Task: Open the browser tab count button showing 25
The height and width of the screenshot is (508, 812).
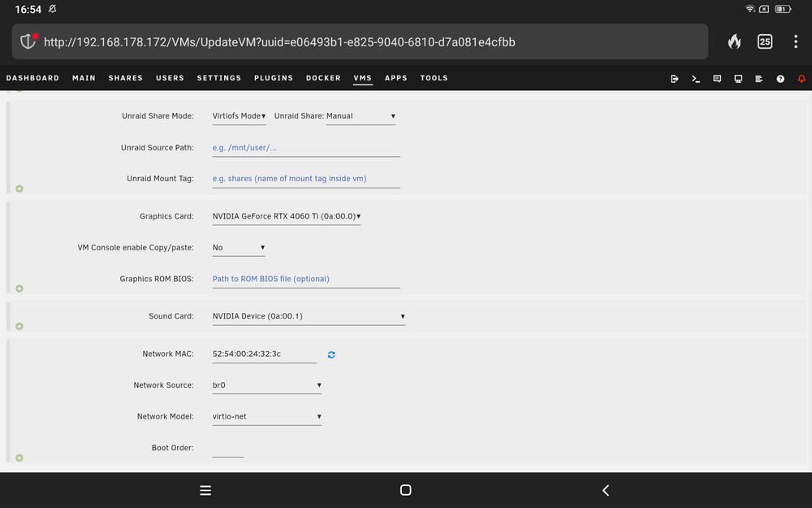Action: (765, 41)
